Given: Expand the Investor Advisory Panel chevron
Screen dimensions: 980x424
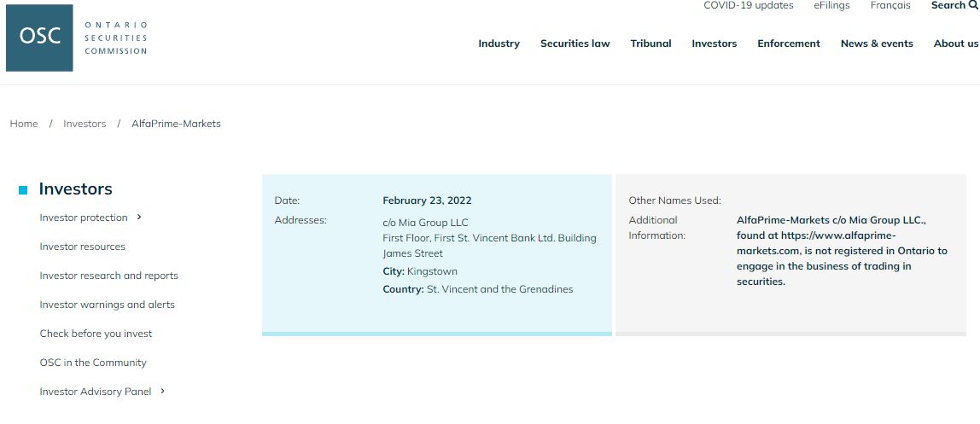Looking at the screenshot, I should (x=162, y=391).
